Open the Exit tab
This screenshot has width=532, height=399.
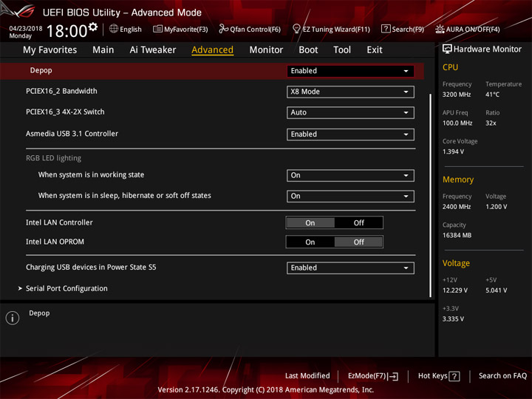click(x=375, y=50)
